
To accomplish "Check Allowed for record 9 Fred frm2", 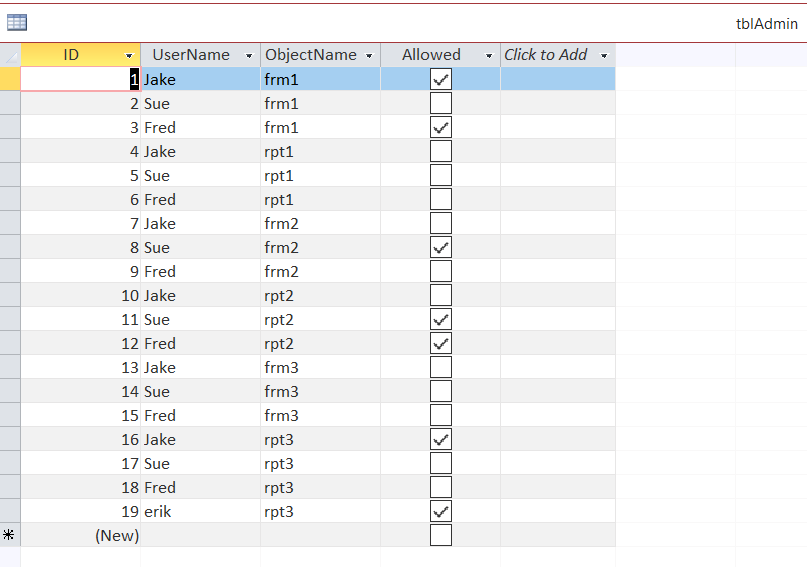I will [441, 271].
